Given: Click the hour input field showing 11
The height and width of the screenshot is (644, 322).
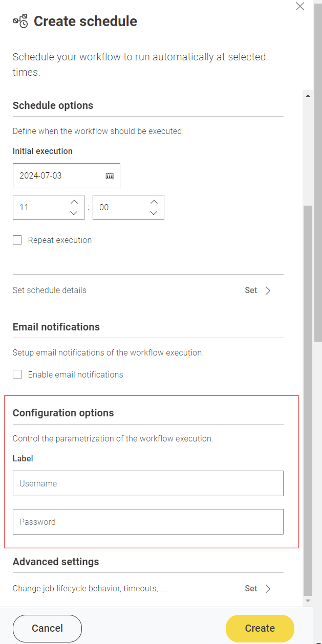Looking at the screenshot, I should click(x=40, y=208).
